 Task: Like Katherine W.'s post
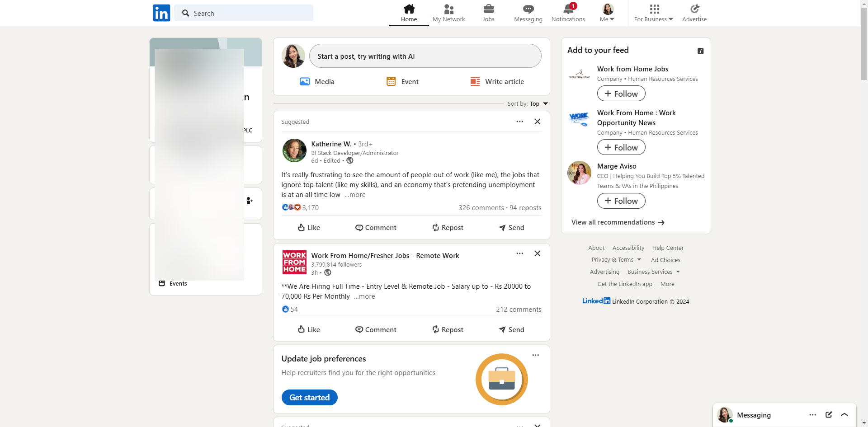pyautogui.click(x=309, y=228)
